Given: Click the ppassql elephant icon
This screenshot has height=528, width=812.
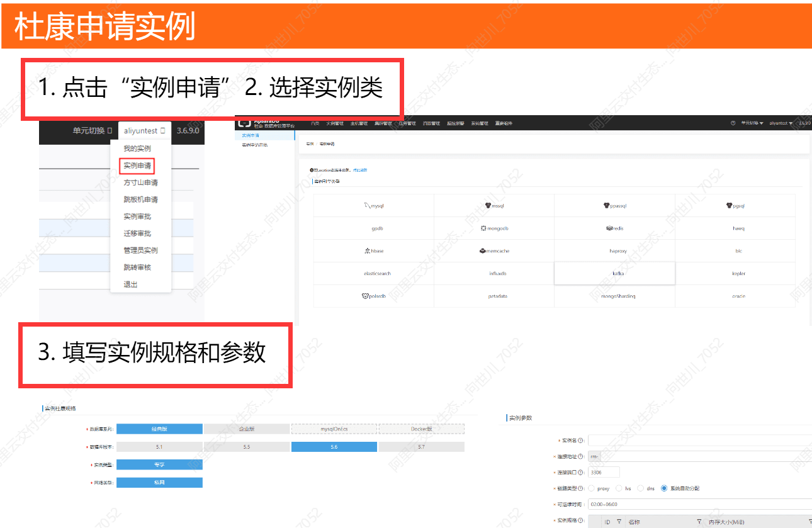Looking at the screenshot, I should pos(606,205).
